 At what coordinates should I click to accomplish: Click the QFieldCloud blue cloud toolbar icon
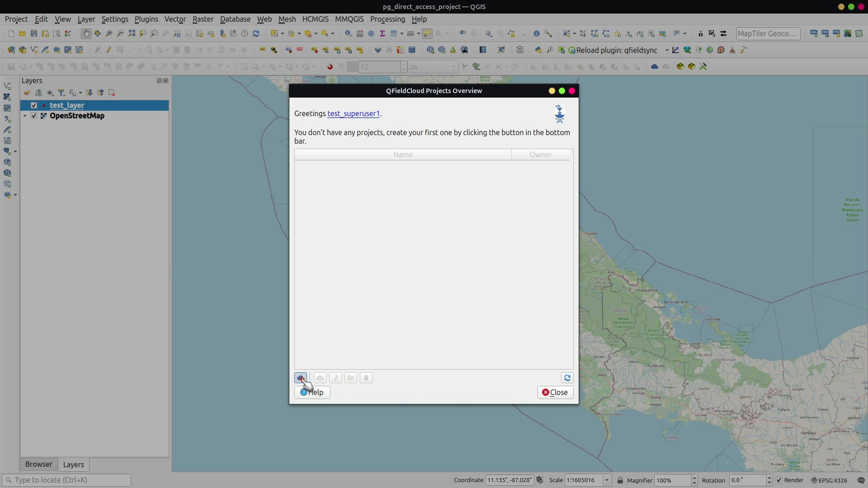pyautogui.click(x=654, y=66)
